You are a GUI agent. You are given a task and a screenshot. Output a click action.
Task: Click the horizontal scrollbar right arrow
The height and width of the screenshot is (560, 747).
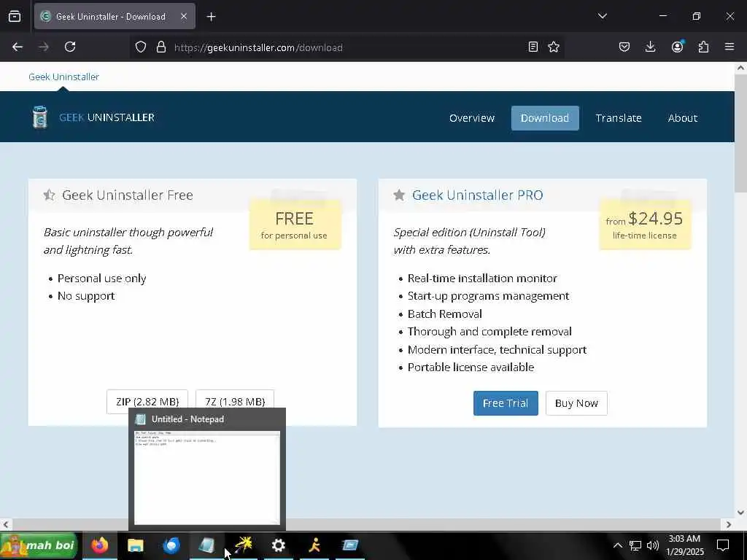click(729, 524)
